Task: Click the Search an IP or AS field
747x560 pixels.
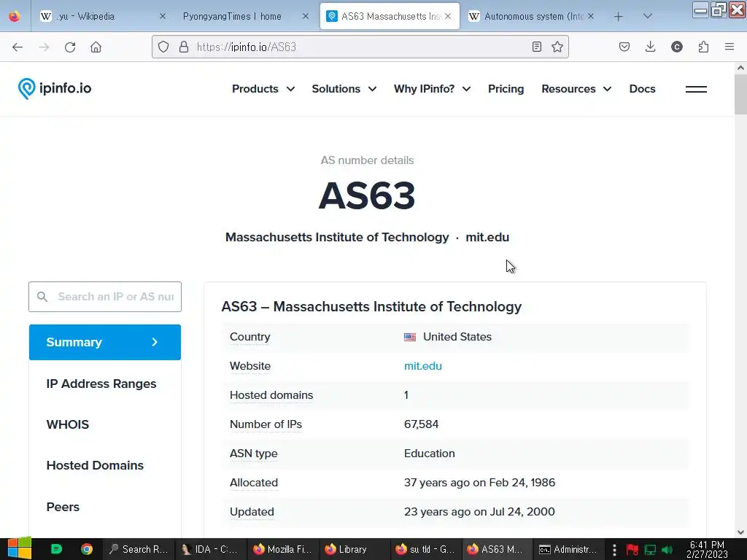Action: 105,297
